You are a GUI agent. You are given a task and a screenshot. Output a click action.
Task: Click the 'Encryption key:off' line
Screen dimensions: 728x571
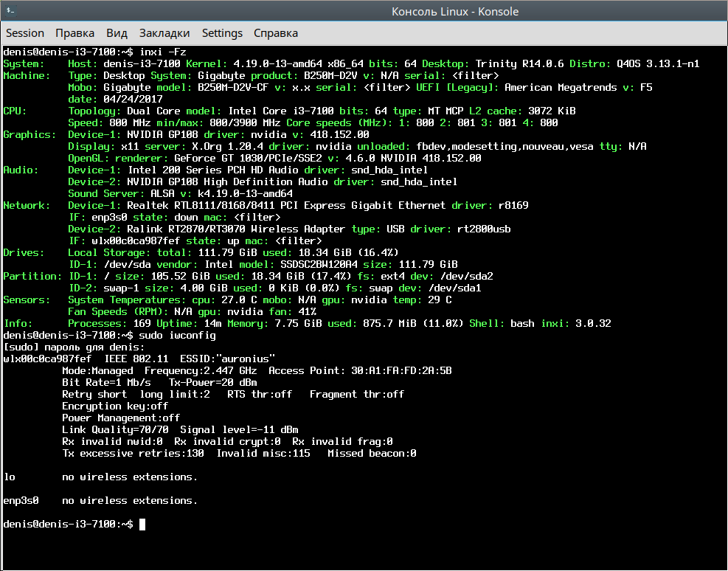(x=115, y=406)
